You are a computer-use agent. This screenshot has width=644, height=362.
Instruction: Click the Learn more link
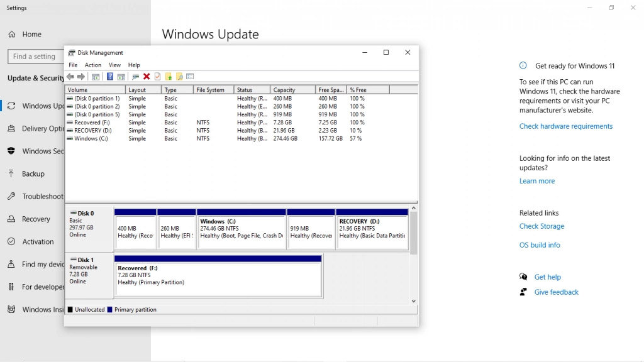pyautogui.click(x=537, y=181)
